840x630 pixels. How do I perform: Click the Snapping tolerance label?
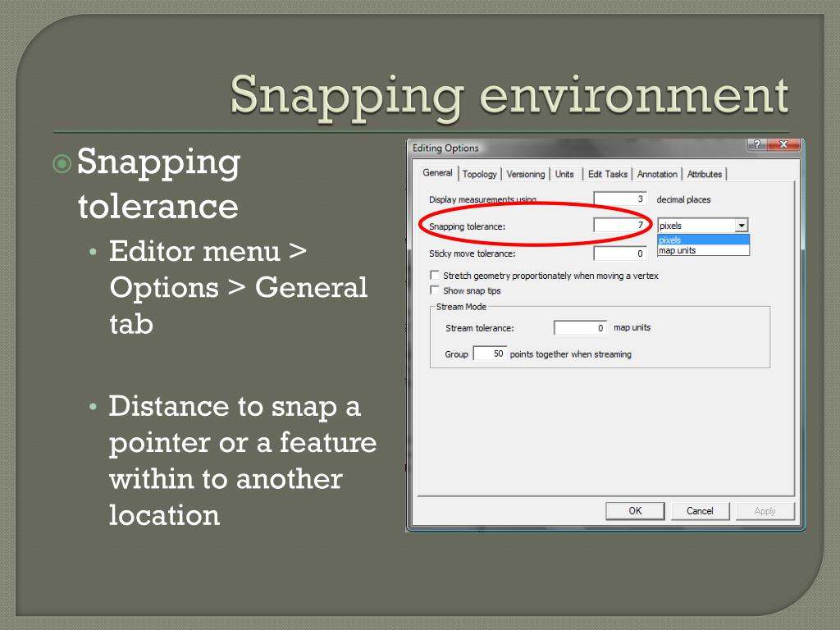click(467, 226)
